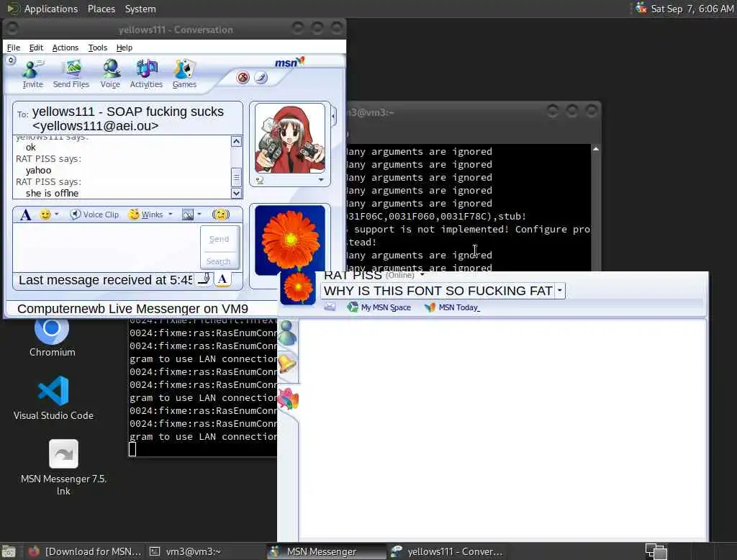Open the Places menu in top panel
The image size is (737, 560).
(x=101, y=9)
